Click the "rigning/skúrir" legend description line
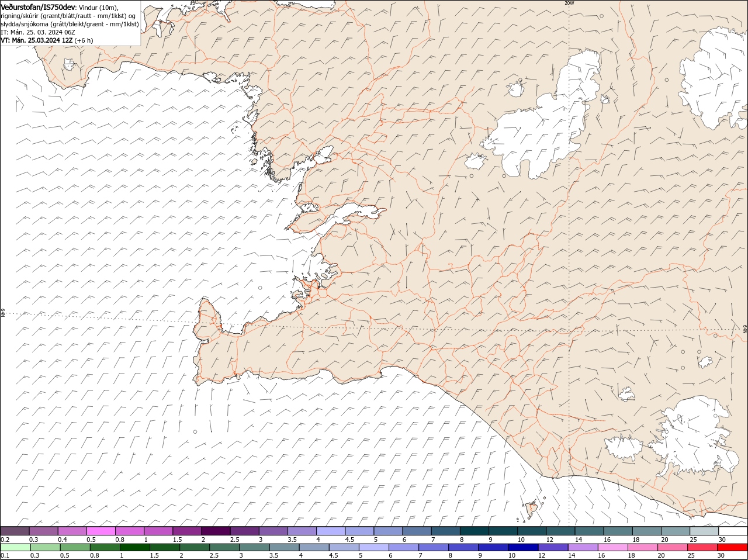This screenshot has height=560, width=748. click(68, 15)
